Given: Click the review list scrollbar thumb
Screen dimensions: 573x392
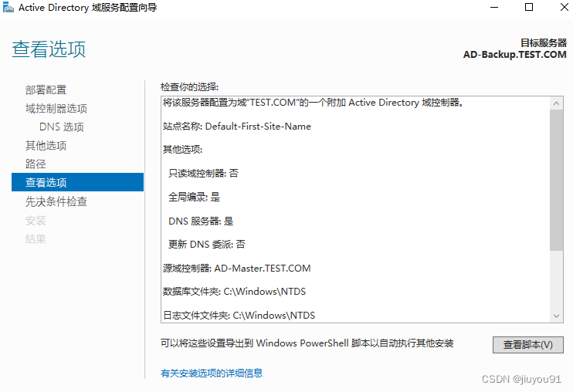Looking at the screenshot, I should tap(556, 180).
